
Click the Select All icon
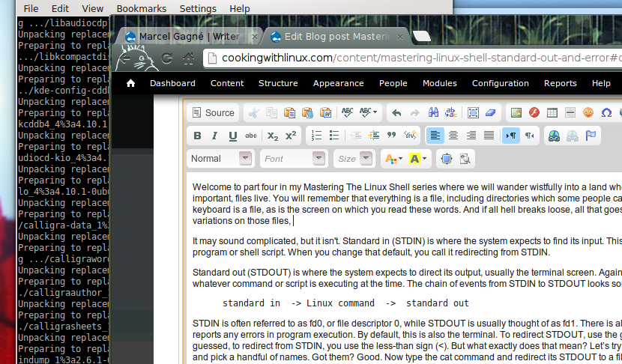pyautogui.click(x=473, y=113)
